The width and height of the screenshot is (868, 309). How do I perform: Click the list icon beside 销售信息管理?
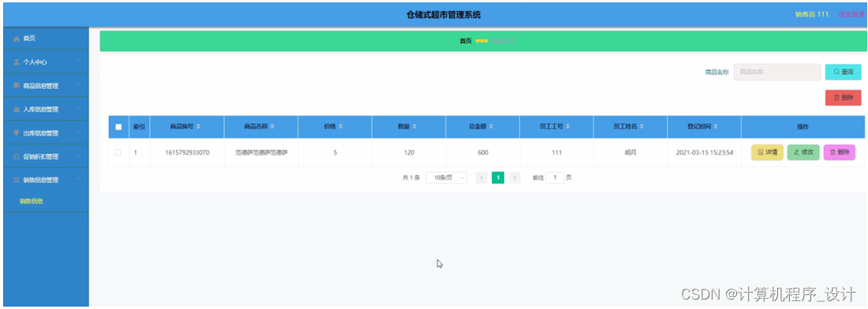tap(17, 181)
